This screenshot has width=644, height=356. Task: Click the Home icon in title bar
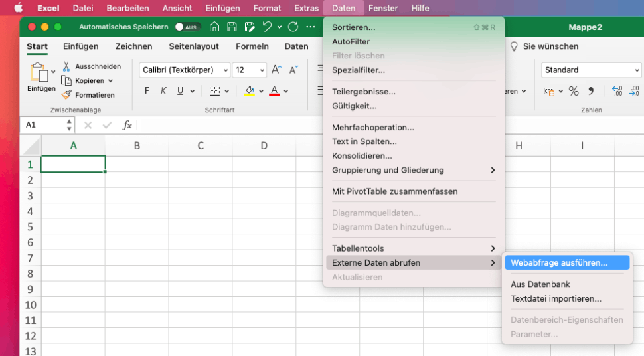tap(214, 27)
